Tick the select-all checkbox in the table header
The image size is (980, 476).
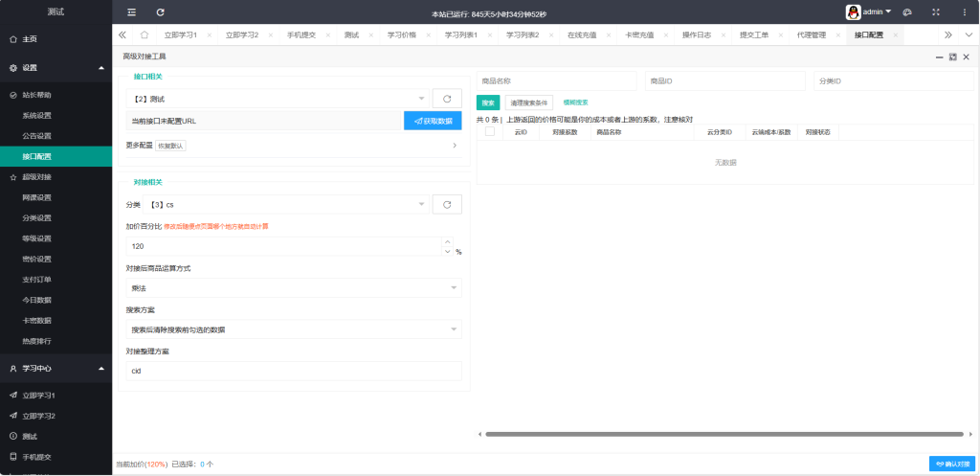coord(490,132)
